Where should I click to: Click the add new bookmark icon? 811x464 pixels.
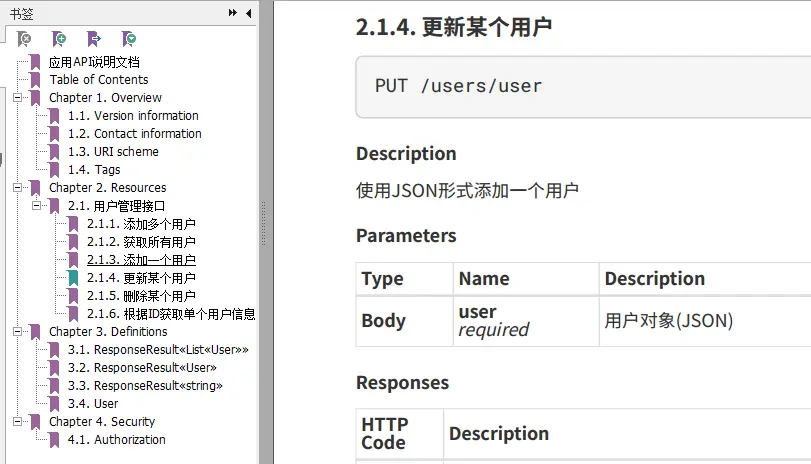tap(60, 39)
